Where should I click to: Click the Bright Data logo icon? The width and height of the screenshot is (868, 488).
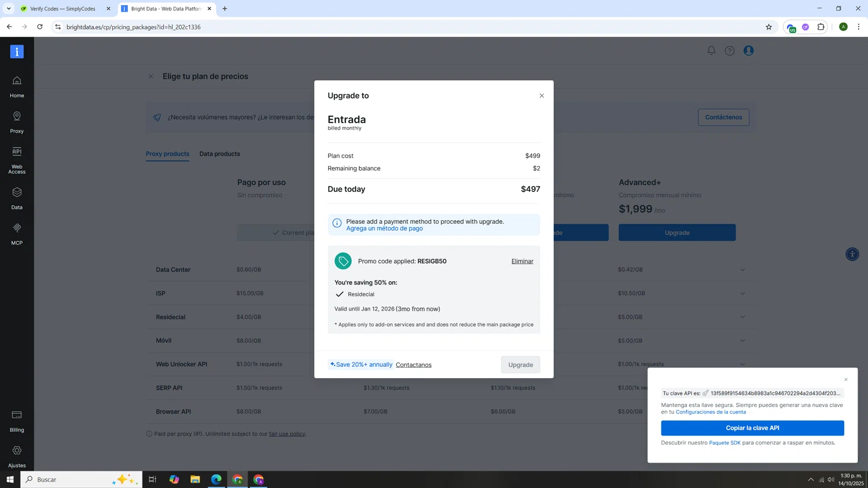(x=17, y=51)
